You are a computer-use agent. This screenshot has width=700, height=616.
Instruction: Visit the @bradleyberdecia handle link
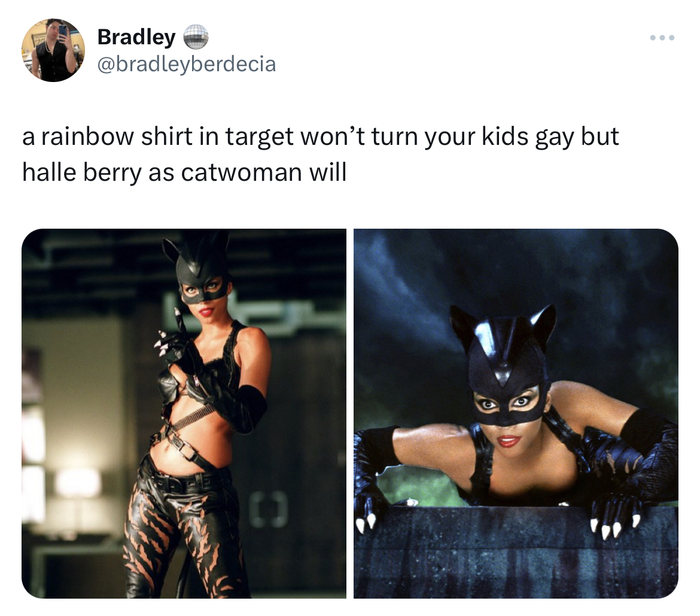pyautogui.click(x=187, y=64)
